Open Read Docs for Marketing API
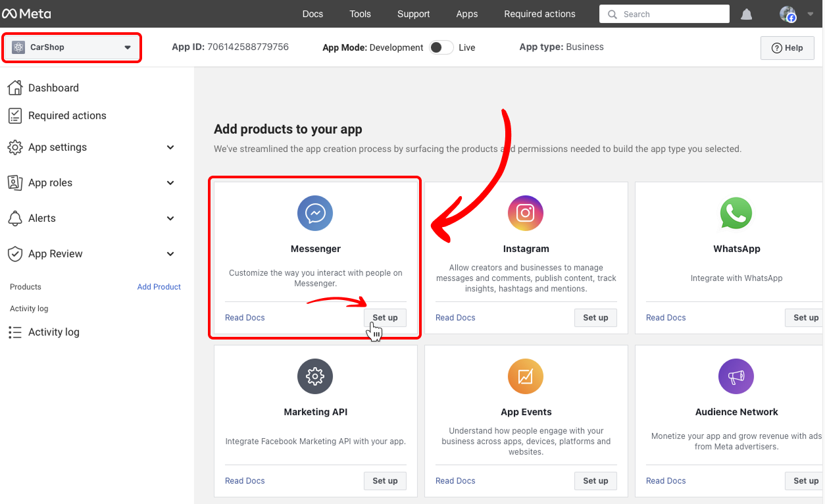The width and height of the screenshot is (825, 504). pyautogui.click(x=245, y=481)
